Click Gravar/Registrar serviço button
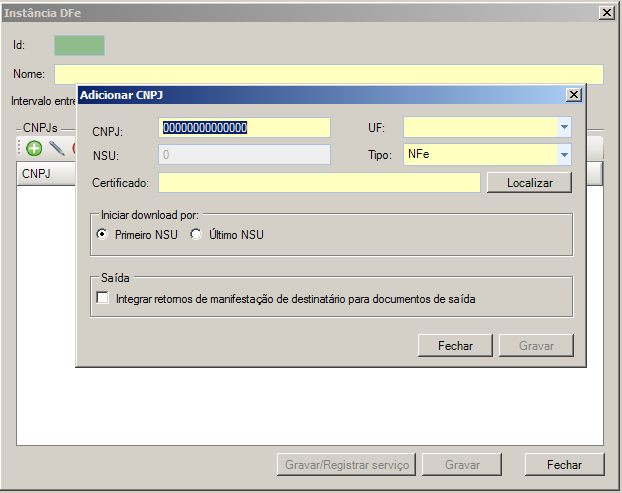Viewport: 622px width, 493px height. [347, 464]
